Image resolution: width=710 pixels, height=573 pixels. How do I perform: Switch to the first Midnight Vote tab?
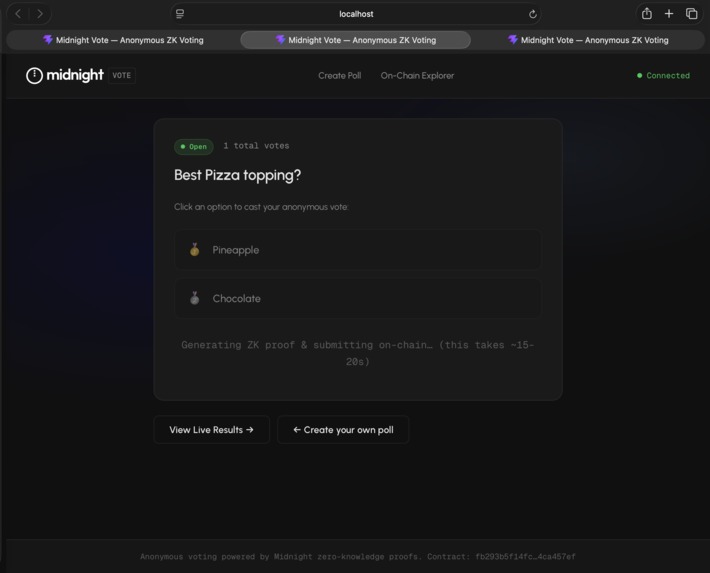tap(123, 40)
